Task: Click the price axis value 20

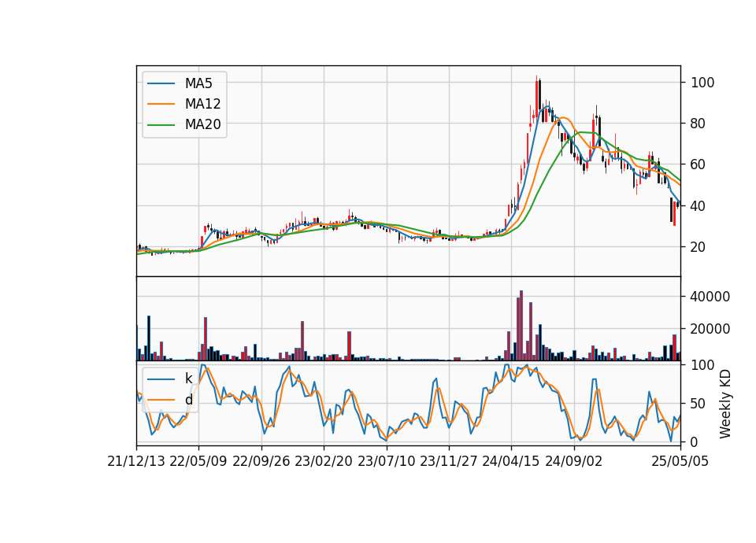Action: [x=699, y=247]
